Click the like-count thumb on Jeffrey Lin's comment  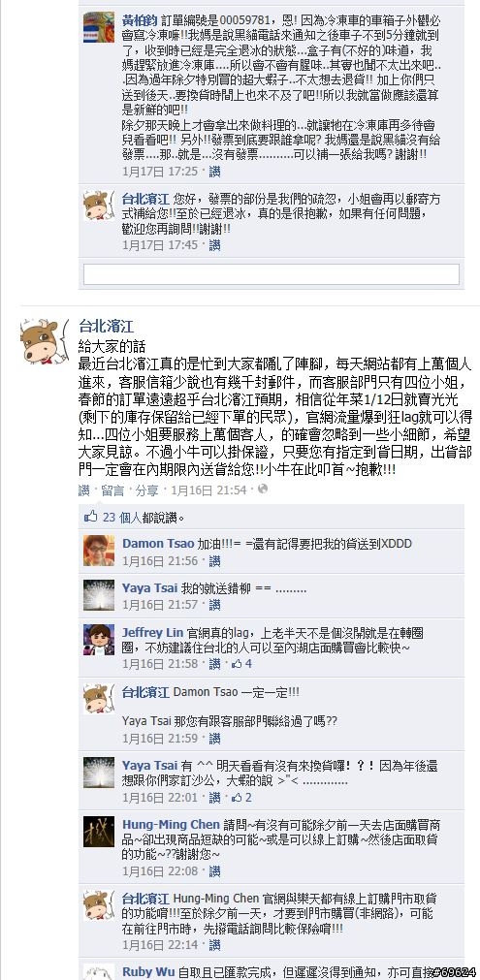(x=237, y=664)
